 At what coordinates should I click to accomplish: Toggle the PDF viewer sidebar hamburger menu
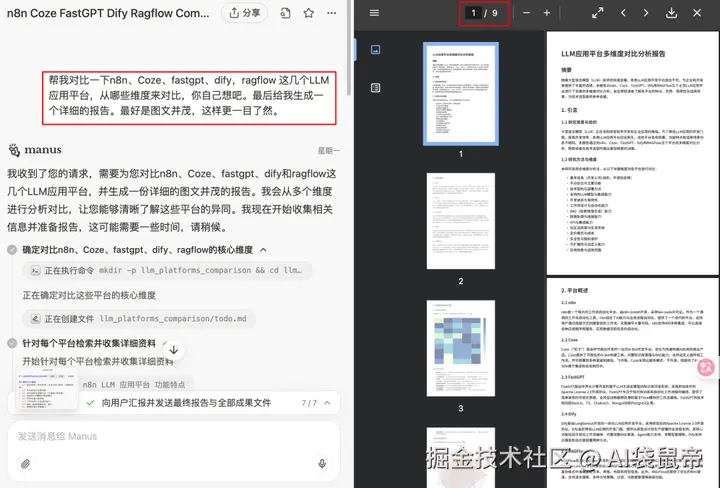(x=374, y=13)
